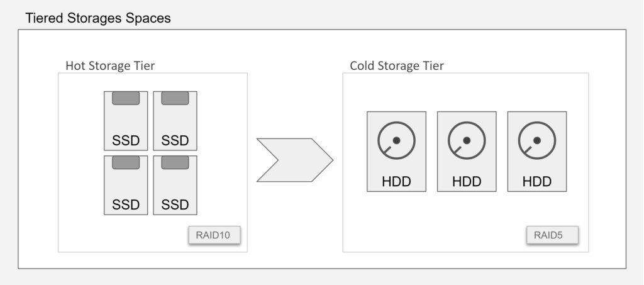Image resolution: width=644 pixels, height=285 pixels.
Task: Select the bottom-left SSD drive icon
Action: [x=126, y=185]
